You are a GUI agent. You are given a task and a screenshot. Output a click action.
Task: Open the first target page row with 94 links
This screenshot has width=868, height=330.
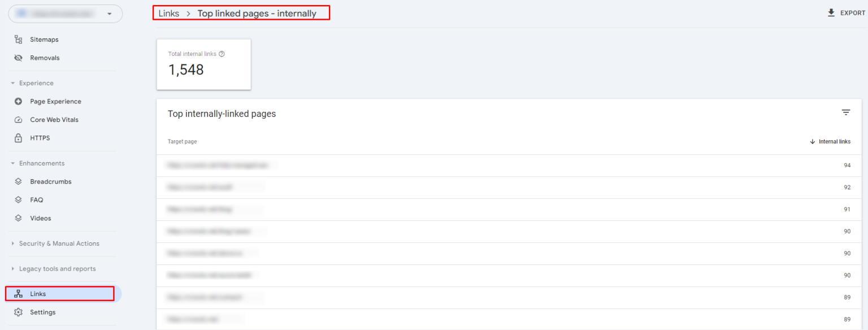(220, 166)
